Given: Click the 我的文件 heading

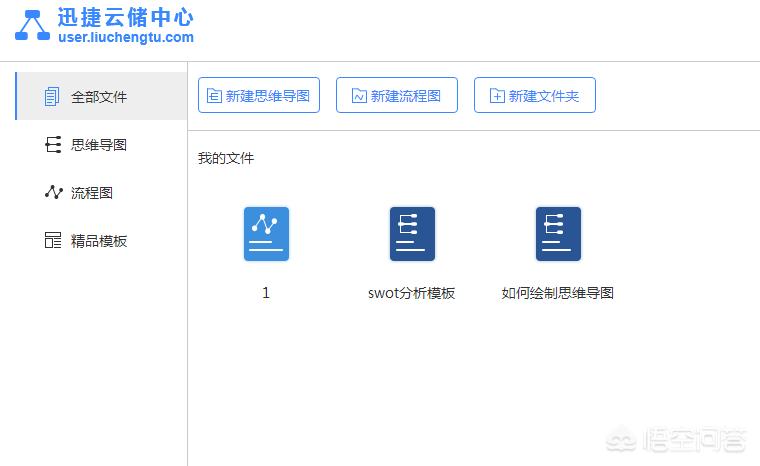Looking at the screenshot, I should 226,158.
